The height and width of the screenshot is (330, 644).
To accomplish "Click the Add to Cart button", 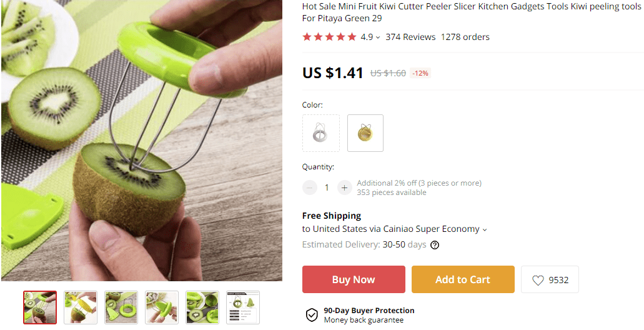I will [x=463, y=279].
